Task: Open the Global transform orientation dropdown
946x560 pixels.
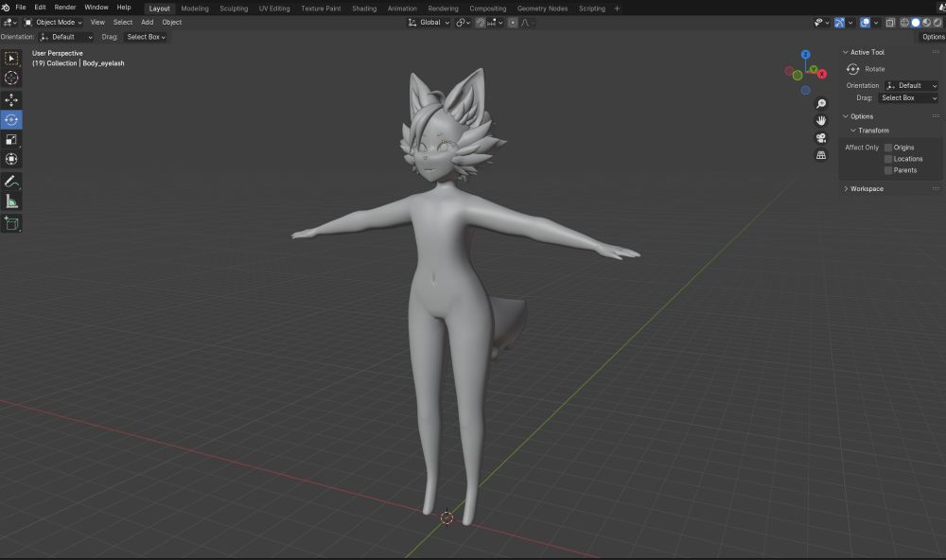Action: pyautogui.click(x=429, y=22)
